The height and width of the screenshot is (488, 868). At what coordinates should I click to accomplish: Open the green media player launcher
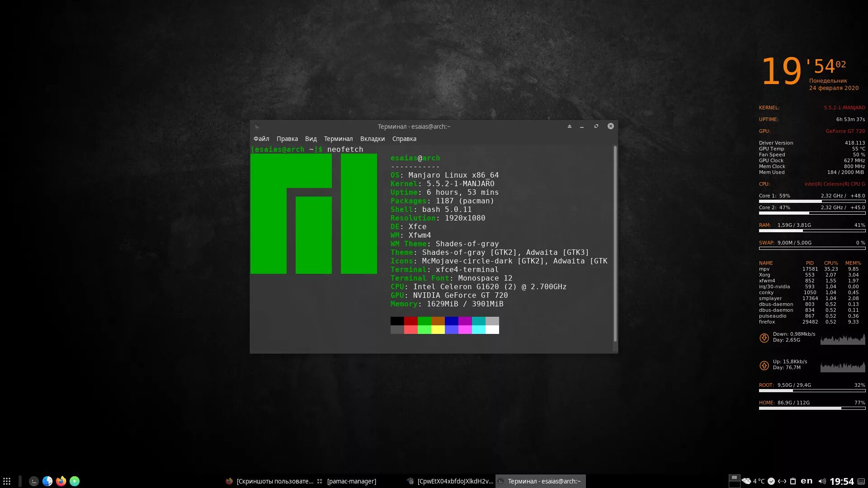coord(75,481)
